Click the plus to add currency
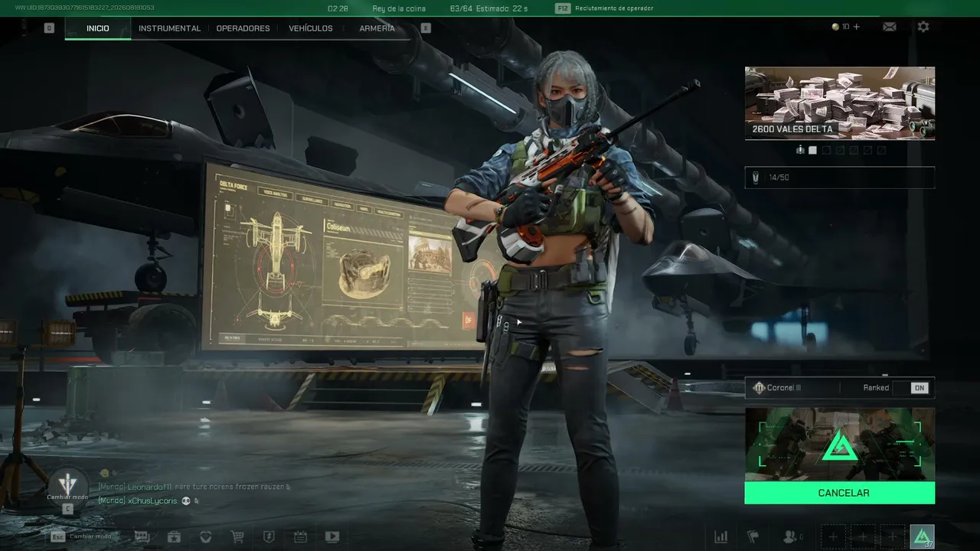Image resolution: width=980 pixels, height=551 pixels. coord(856,27)
